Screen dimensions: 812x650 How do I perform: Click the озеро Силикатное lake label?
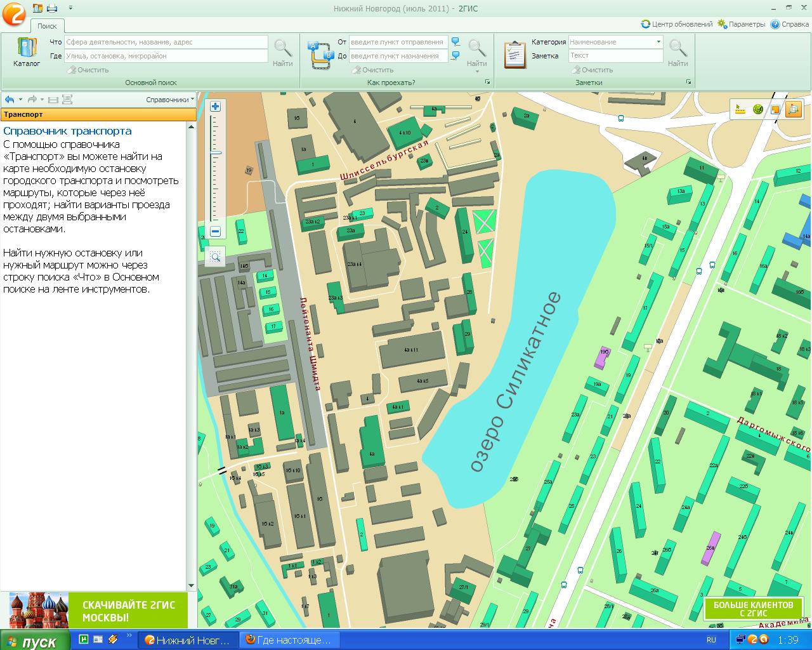coord(516,381)
